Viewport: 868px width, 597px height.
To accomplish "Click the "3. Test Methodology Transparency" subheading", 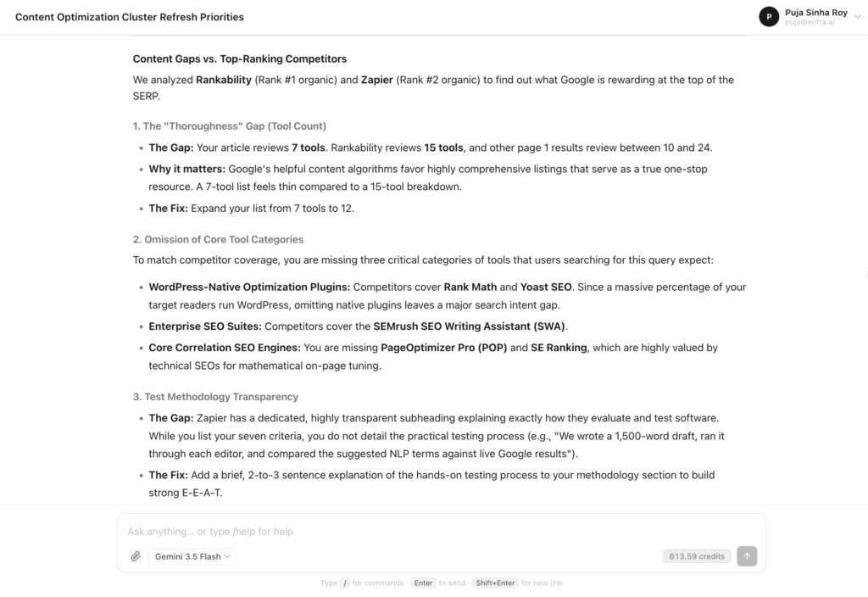I will tap(215, 397).
